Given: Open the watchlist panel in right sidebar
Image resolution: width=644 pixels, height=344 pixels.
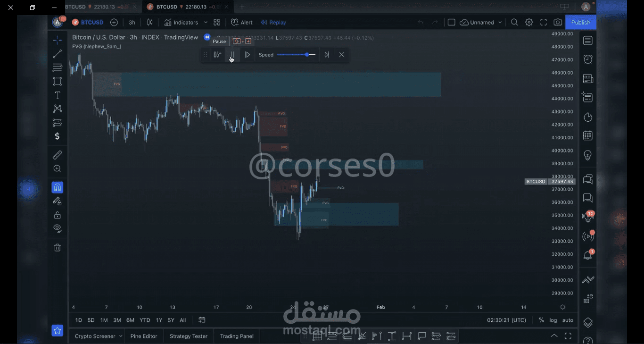Looking at the screenshot, I should click(587, 41).
